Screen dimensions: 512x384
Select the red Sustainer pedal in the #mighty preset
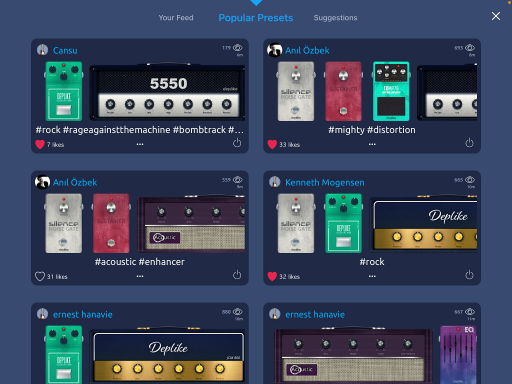pyautogui.click(x=343, y=91)
